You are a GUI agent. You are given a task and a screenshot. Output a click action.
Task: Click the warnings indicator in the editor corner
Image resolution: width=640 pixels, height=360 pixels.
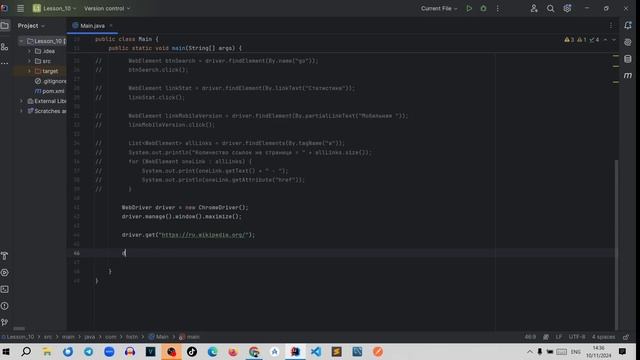click(582, 40)
